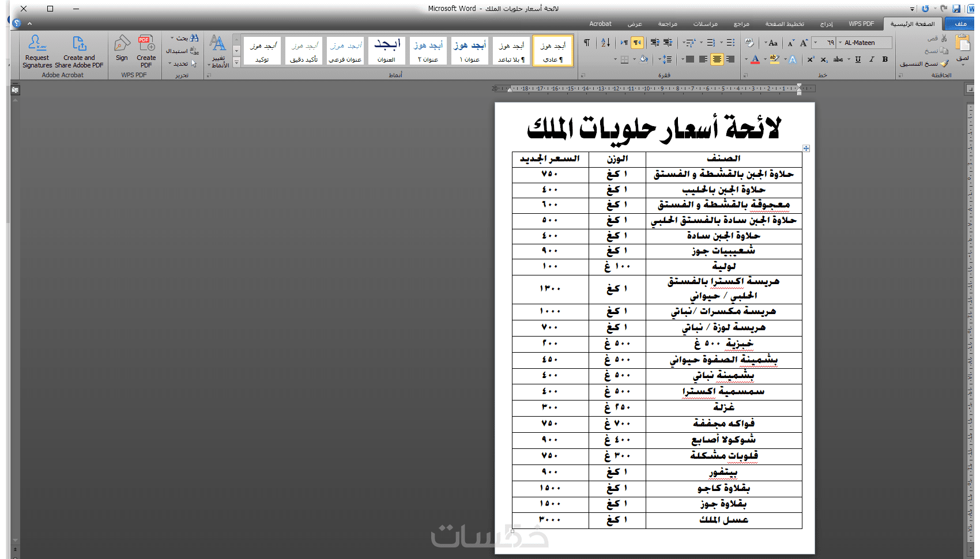
Task: Click the Change Styles (تغيير الأنماط) icon
Action: click(x=218, y=43)
